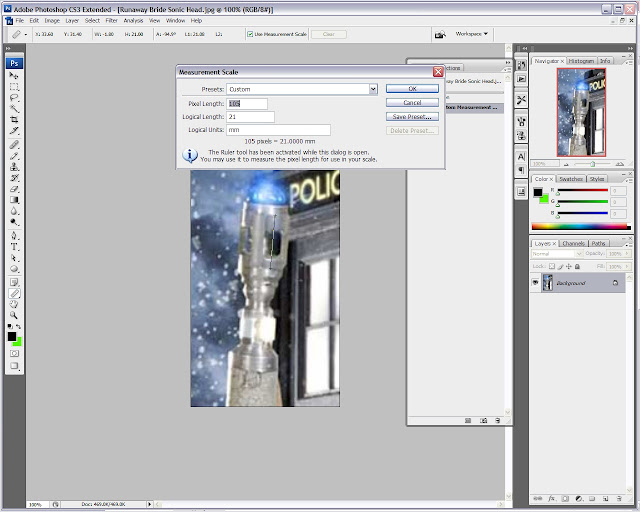Open the Character panel dock icon
This screenshot has width=640, height=512.
coord(521,156)
